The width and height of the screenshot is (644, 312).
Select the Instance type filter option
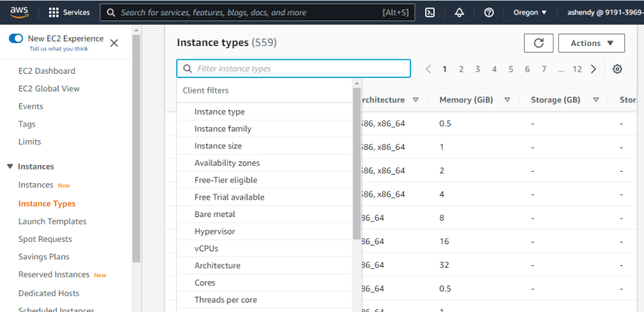click(264, 112)
